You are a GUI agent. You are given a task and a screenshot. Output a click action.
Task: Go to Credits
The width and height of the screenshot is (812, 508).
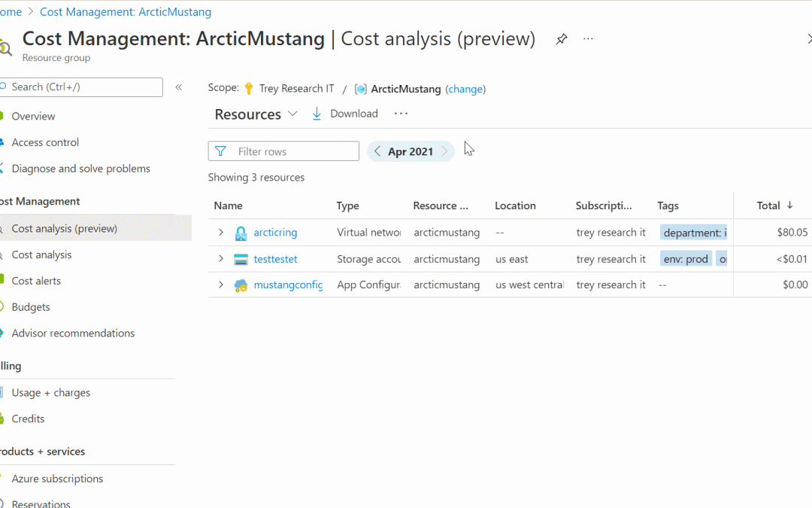pos(28,418)
